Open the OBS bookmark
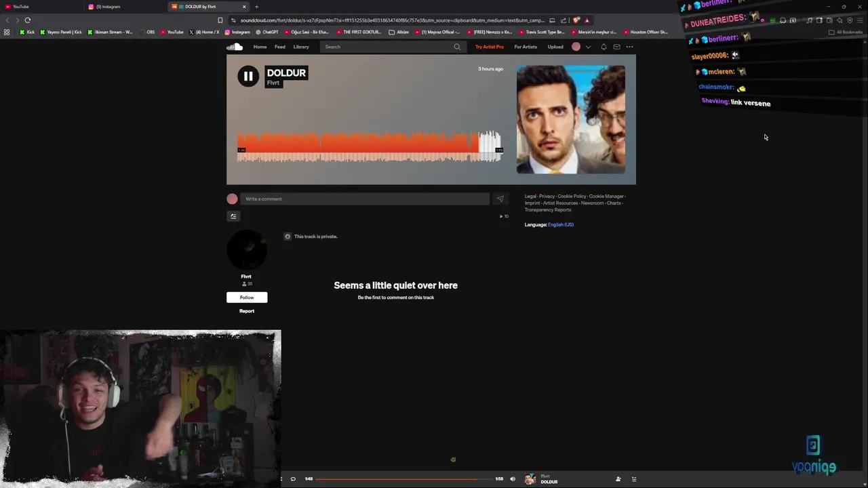Screen dimensions: 868x488 [147, 32]
